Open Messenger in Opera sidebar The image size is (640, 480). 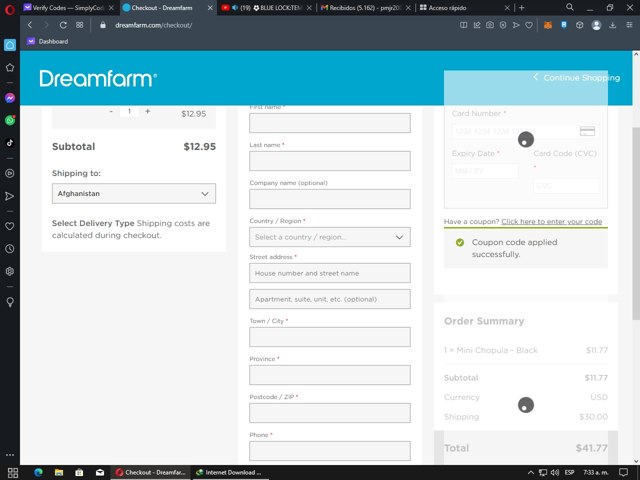tap(10, 98)
